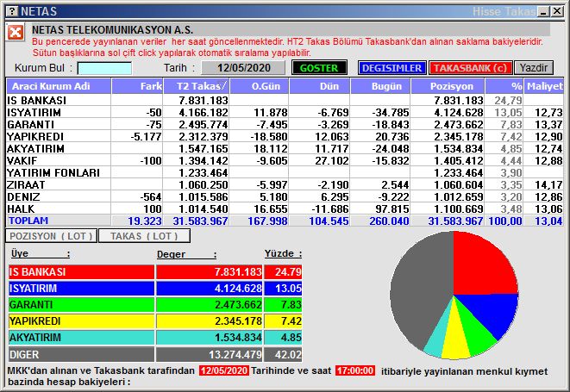Sort by Fark column header
Image resolution: width=570 pixels, height=392 pixels.
[x=137, y=86]
